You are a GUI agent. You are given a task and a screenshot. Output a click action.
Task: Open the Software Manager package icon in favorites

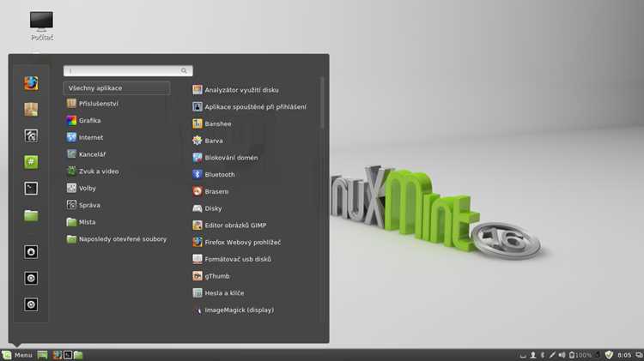(31, 110)
